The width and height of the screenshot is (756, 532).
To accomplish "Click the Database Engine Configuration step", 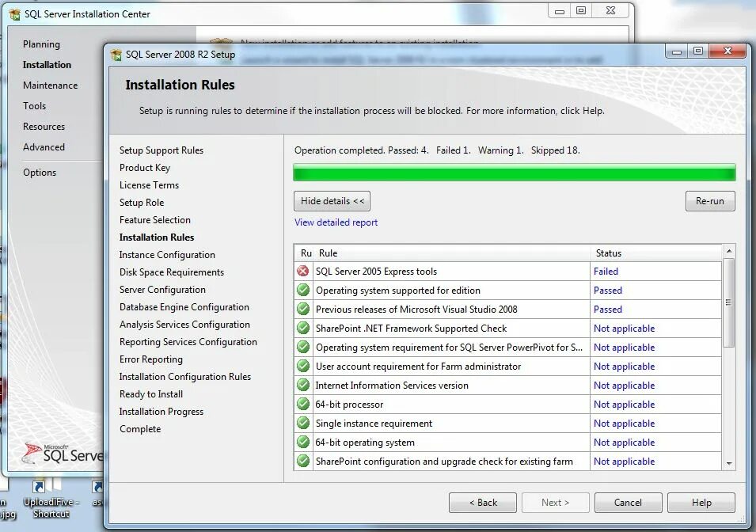I will (x=184, y=306).
